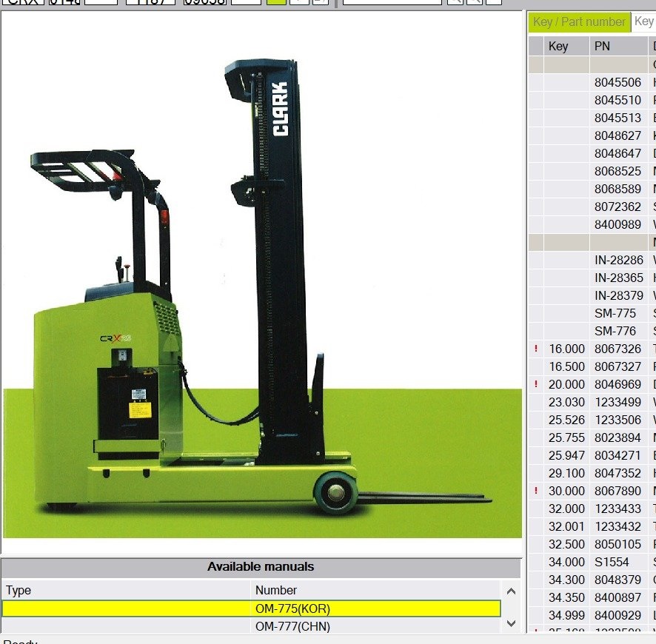This screenshot has height=644, width=656.
Task: Click the warning icon beside key 20.000
Action: (x=536, y=384)
